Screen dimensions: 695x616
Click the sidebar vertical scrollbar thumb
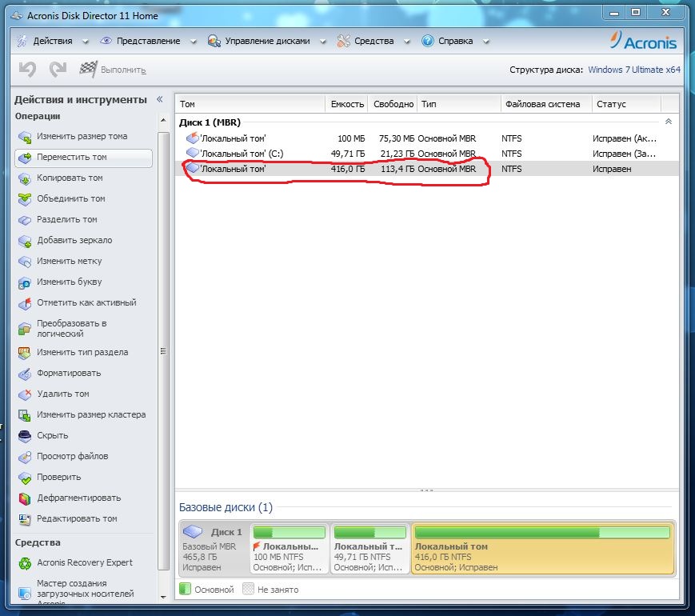click(163, 350)
